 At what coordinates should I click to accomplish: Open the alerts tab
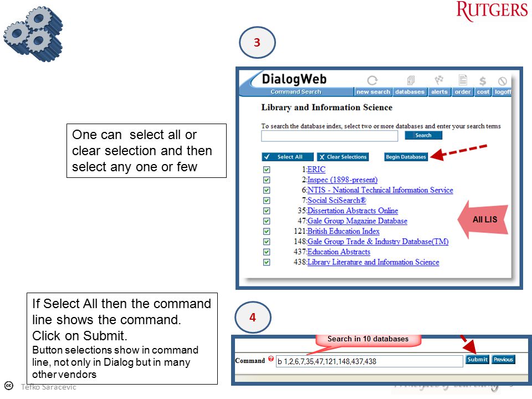tap(439, 92)
